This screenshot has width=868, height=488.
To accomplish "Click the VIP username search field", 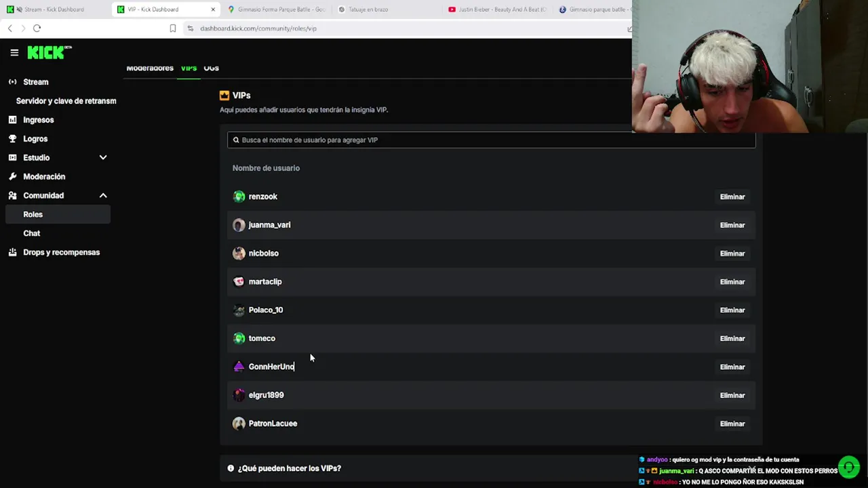I will [x=491, y=140].
